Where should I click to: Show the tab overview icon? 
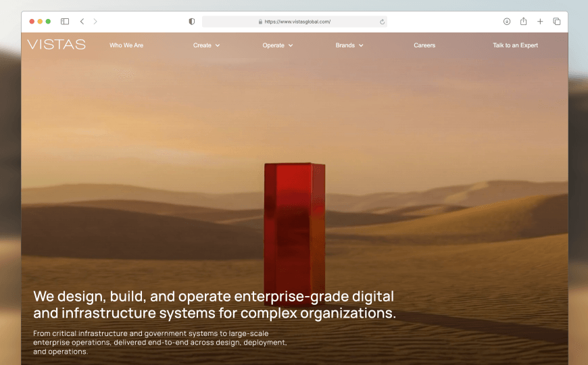tap(556, 22)
